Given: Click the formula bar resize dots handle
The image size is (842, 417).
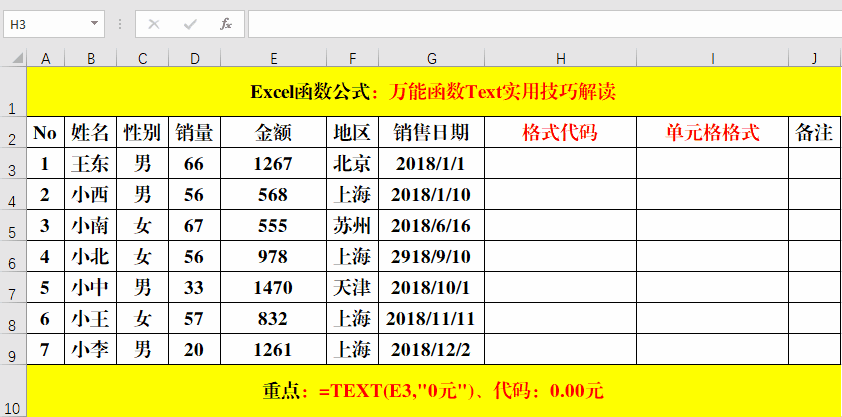Looking at the screenshot, I should [x=120, y=24].
